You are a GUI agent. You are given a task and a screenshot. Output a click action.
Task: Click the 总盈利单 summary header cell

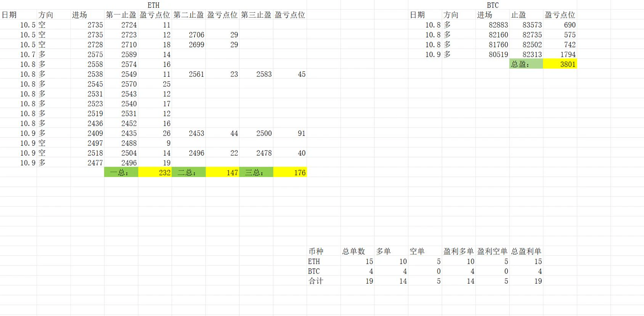[526, 251]
